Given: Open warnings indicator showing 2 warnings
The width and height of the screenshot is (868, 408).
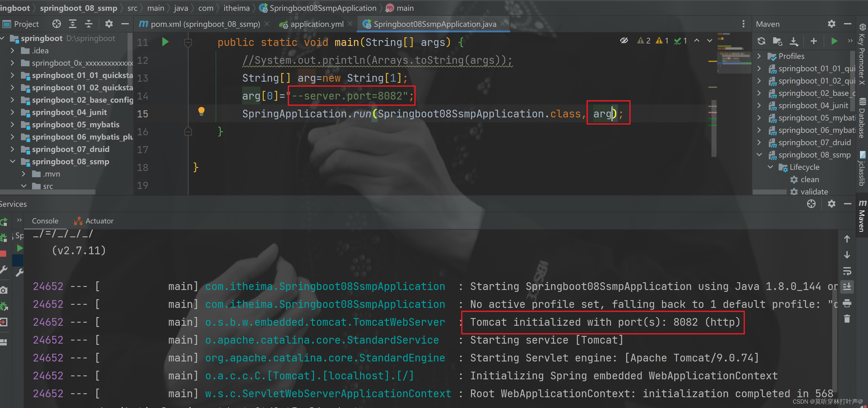Looking at the screenshot, I should point(644,41).
